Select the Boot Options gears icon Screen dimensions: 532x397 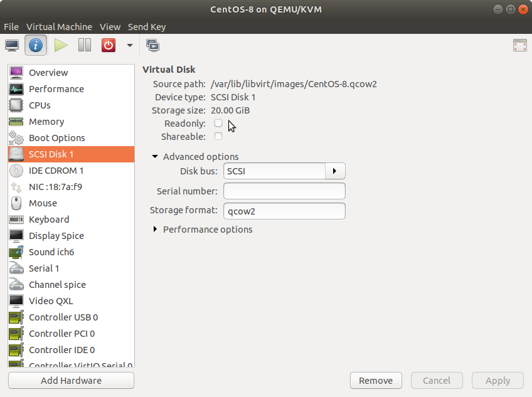coord(16,138)
